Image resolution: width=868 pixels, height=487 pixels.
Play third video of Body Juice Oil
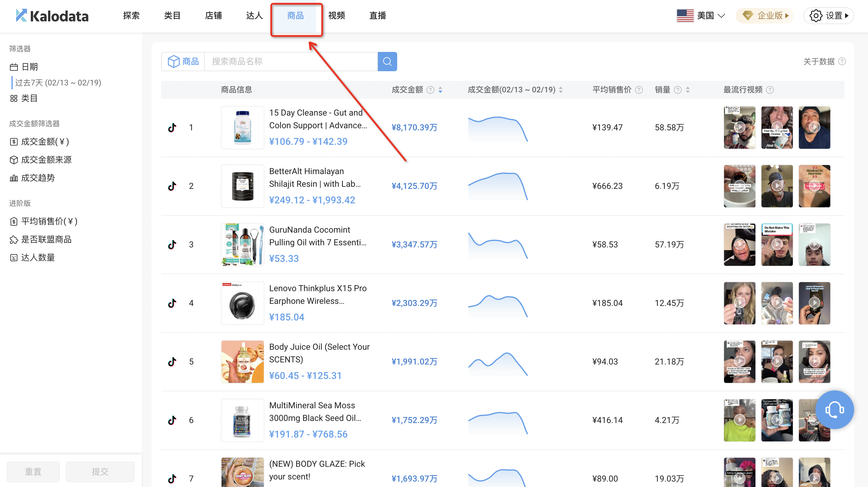(x=814, y=362)
